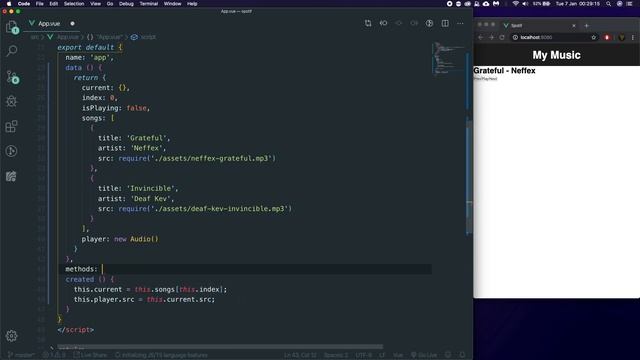640x360 pixels.
Task: Click the browser back button
Action: (481, 37)
